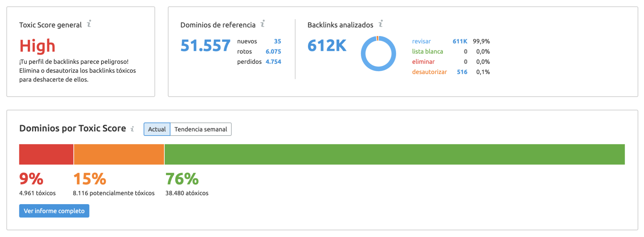The width and height of the screenshot is (644, 237).
Task: Click 8.116 potencialmente tóxicos label
Action: [114, 193]
